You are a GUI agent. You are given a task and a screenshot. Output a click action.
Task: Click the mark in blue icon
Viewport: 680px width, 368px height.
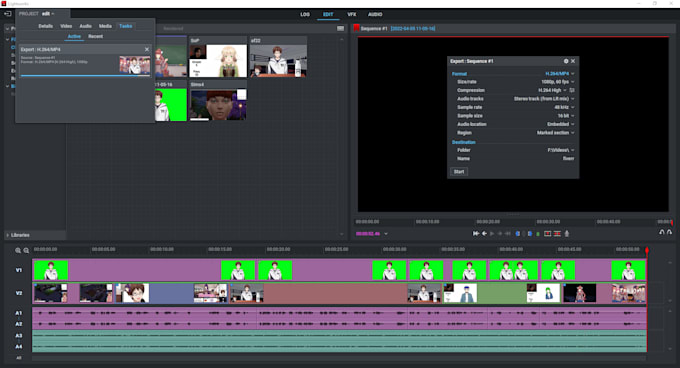518,234
